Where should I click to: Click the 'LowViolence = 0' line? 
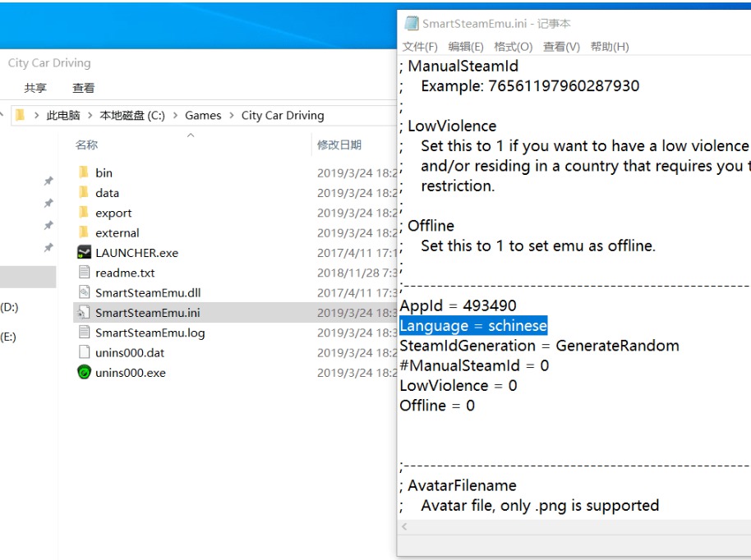click(x=458, y=385)
